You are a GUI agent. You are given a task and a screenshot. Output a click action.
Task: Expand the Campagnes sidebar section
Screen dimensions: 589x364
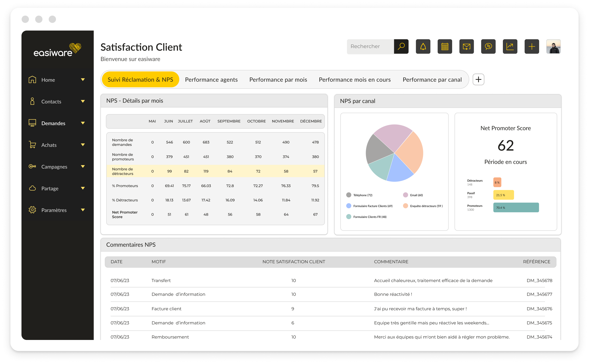point(83,166)
